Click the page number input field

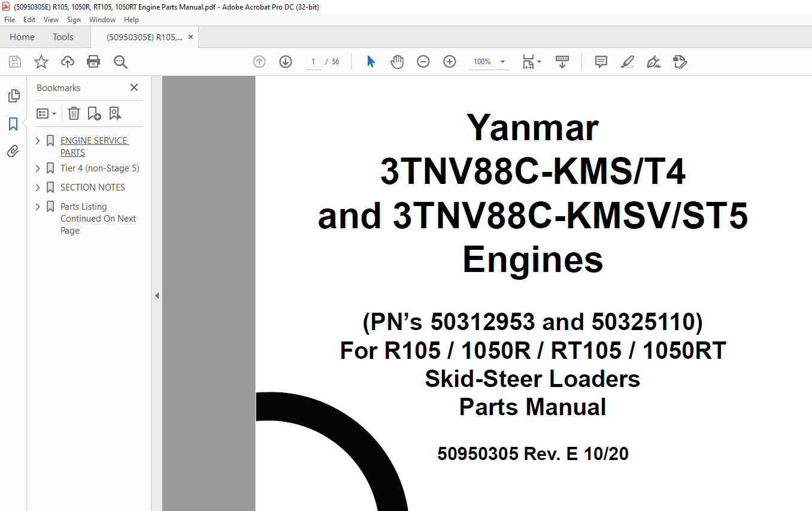point(313,62)
